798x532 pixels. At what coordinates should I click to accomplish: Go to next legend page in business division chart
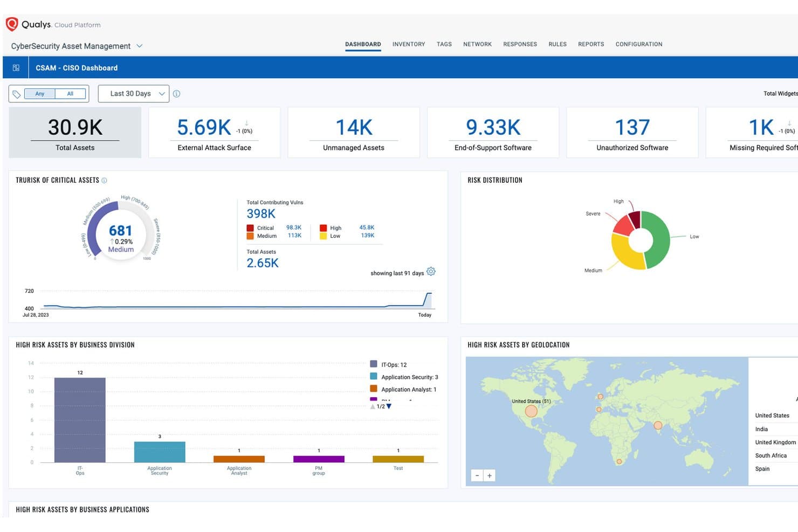(389, 406)
